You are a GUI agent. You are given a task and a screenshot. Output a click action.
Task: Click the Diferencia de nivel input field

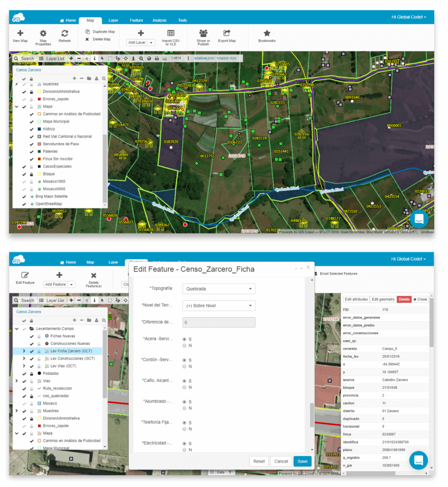[x=219, y=322]
